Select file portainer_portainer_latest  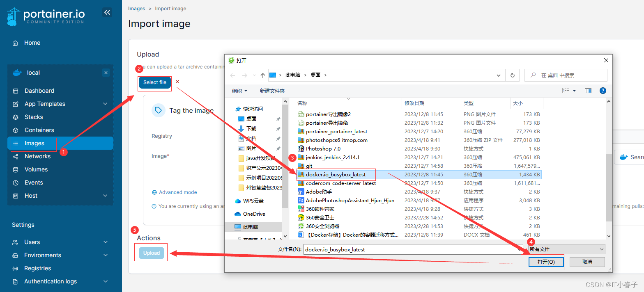pos(336,132)
